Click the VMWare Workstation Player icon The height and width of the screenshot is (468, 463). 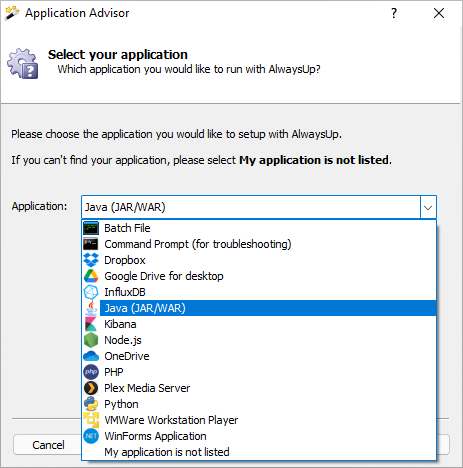pos(91,420)
